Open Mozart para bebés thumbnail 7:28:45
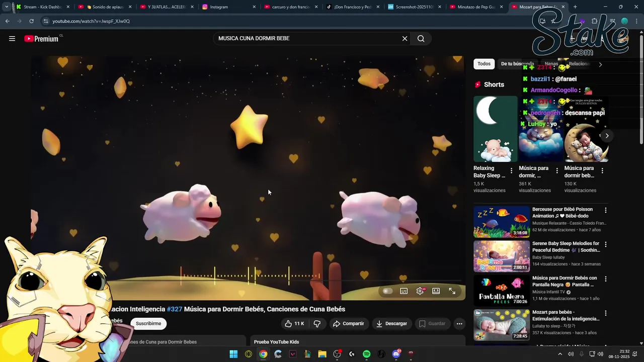This screenshot has width=644, height=362. click(x=502, y=325)
